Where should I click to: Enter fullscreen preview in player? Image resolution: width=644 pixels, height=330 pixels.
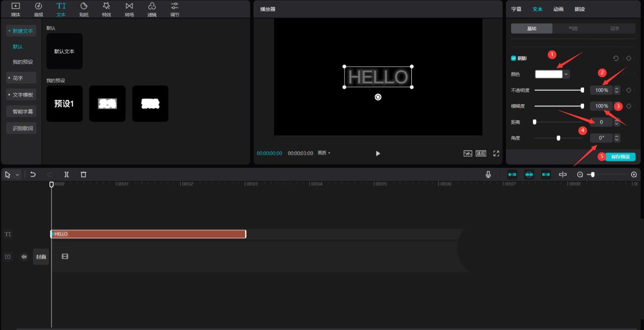click(x=496, y=154)
